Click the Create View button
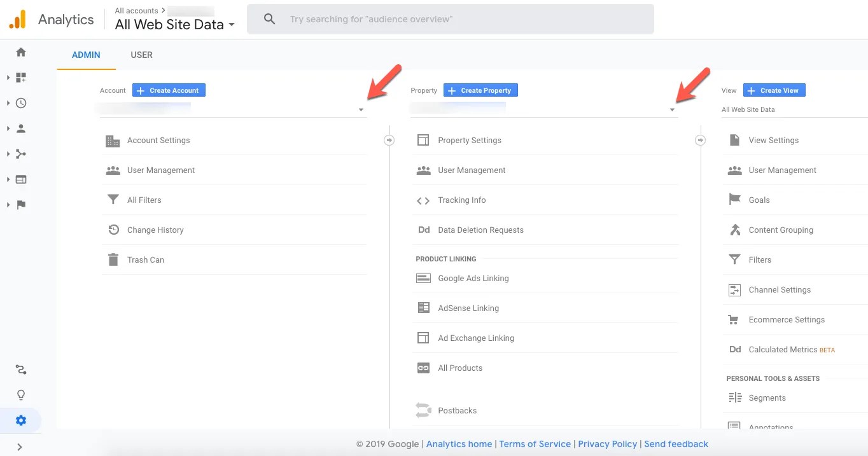This screenshot has height=456, width=868. [x=774, y=90]
